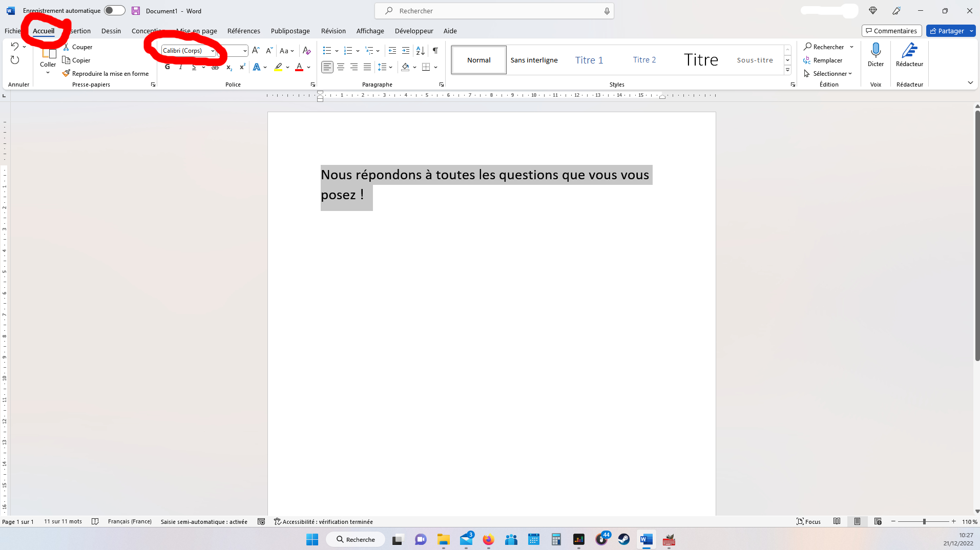Start dictation with the Dicter microphone

875,54
